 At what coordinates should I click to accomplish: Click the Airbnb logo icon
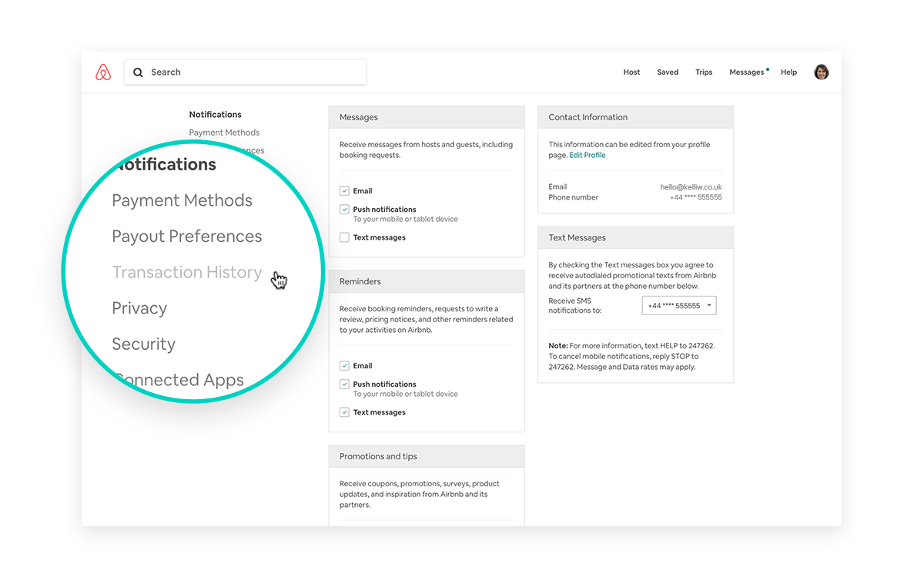click(103, 72)
